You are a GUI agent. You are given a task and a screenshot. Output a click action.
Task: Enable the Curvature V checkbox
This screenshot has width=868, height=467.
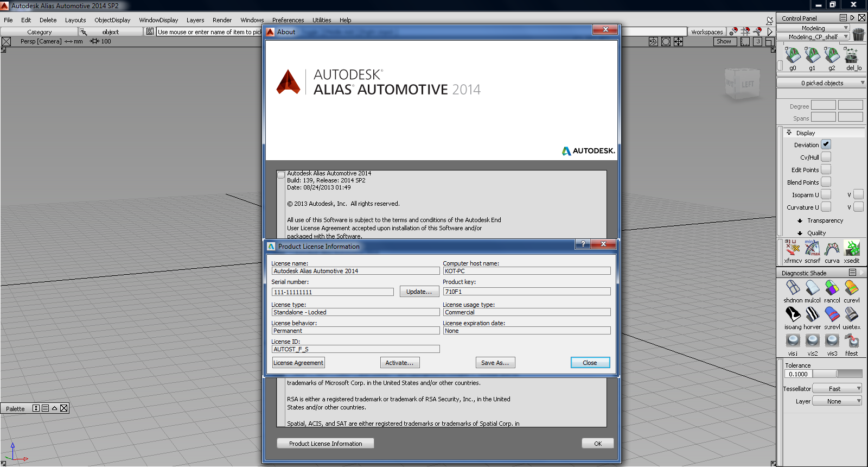[x=858, y=207]
